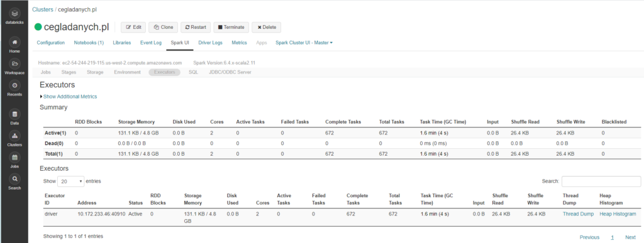This screenshot has width=644, height=243.
Task: Open Recents from the sidebar
Action: 14,85
